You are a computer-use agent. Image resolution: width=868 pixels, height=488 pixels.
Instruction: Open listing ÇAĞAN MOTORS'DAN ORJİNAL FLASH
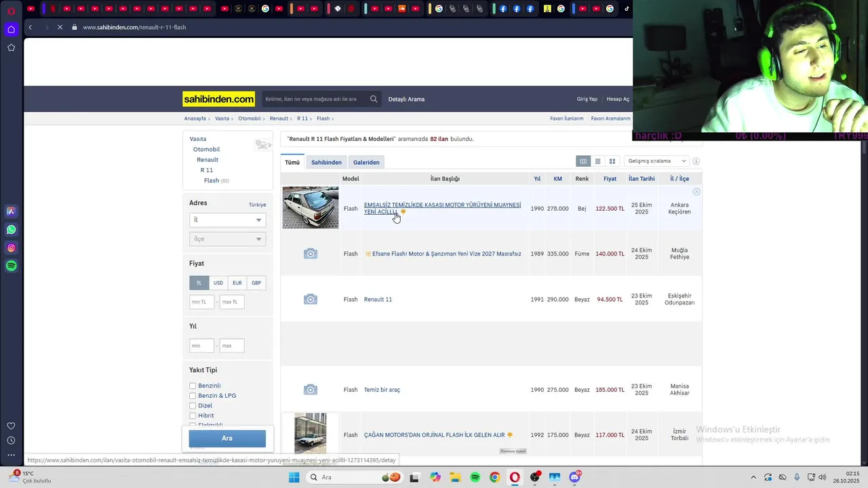tap(434, 435)
